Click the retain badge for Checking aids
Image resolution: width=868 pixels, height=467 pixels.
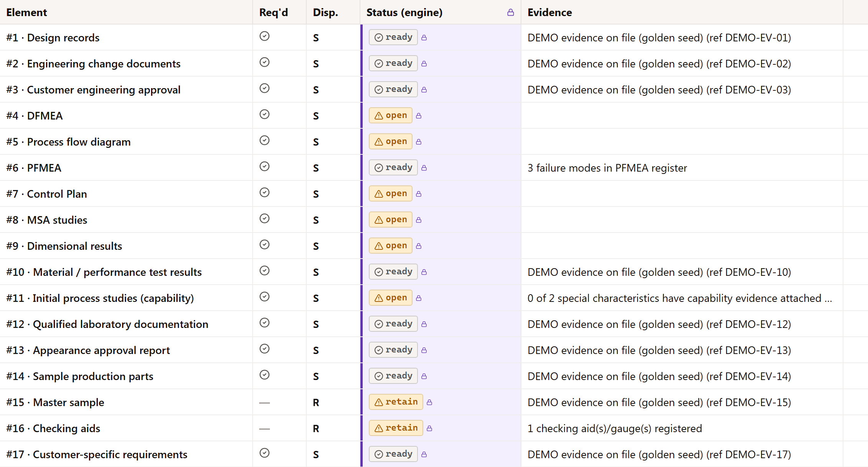coord(396,428)
